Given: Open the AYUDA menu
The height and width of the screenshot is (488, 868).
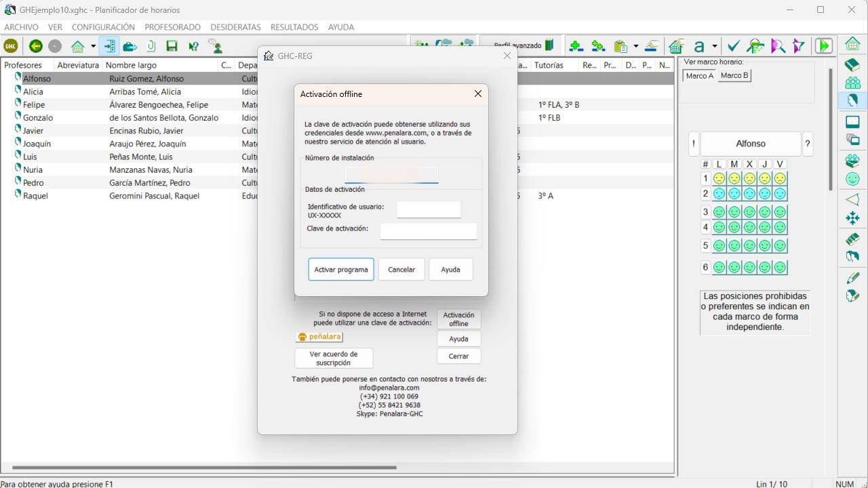Looking at the screenshot, I should point(341,27).
